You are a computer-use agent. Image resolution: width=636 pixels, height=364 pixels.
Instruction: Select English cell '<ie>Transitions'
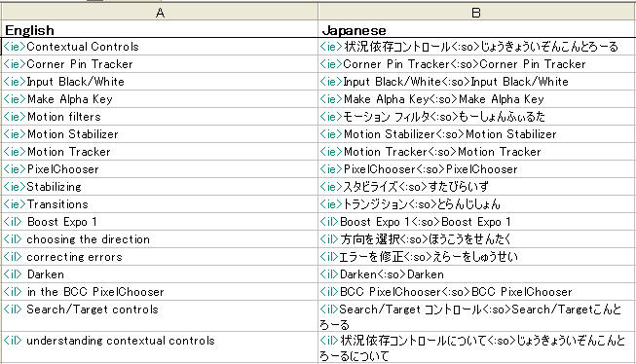click(160, 203)
